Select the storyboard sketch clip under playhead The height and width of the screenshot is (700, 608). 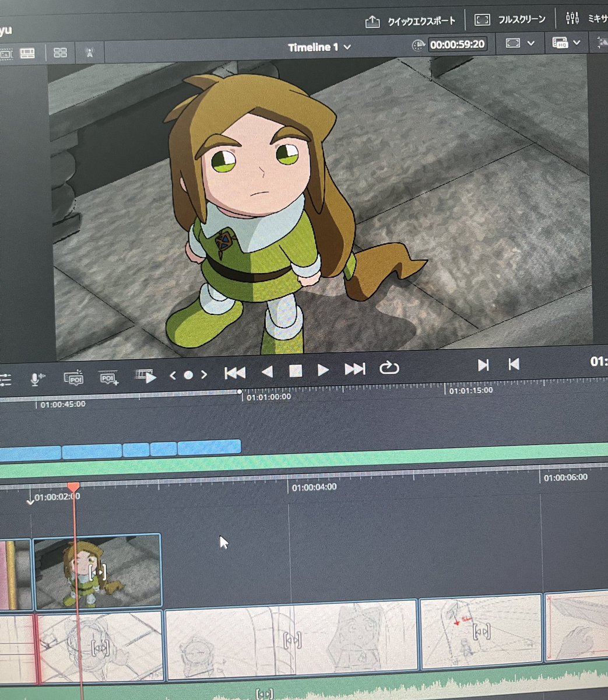click(100, 646)
